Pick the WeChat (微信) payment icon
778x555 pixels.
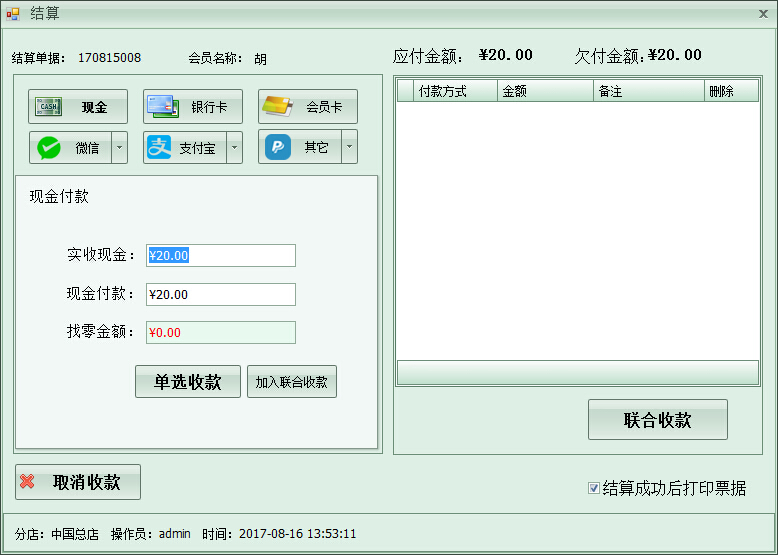49,148
